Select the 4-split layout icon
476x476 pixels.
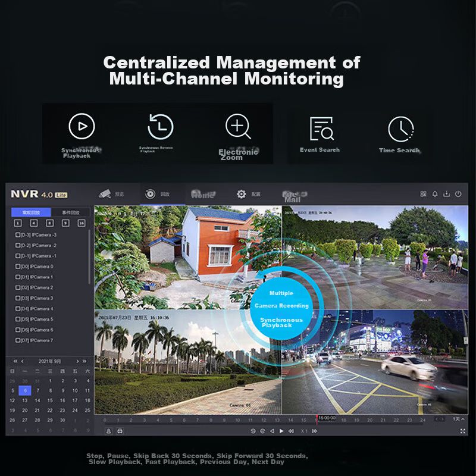pyautogui.click(x=34, y=223)
